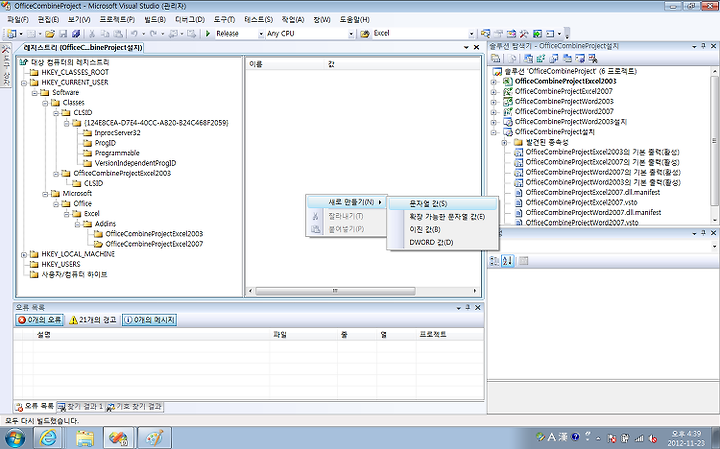Open the Release configuration dropdown
Viewport: 720px width, 449px height.
click(x=261, y=34)
